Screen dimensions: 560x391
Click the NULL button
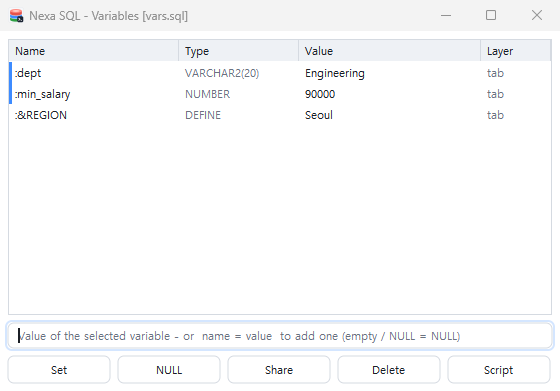coord(169,370)
